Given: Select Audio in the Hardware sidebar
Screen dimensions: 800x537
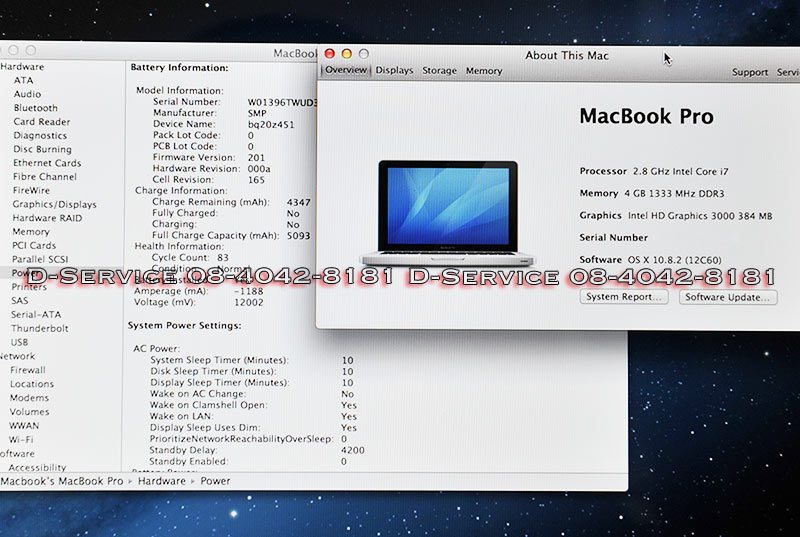Looking at the screenshot, I should 28,94.
